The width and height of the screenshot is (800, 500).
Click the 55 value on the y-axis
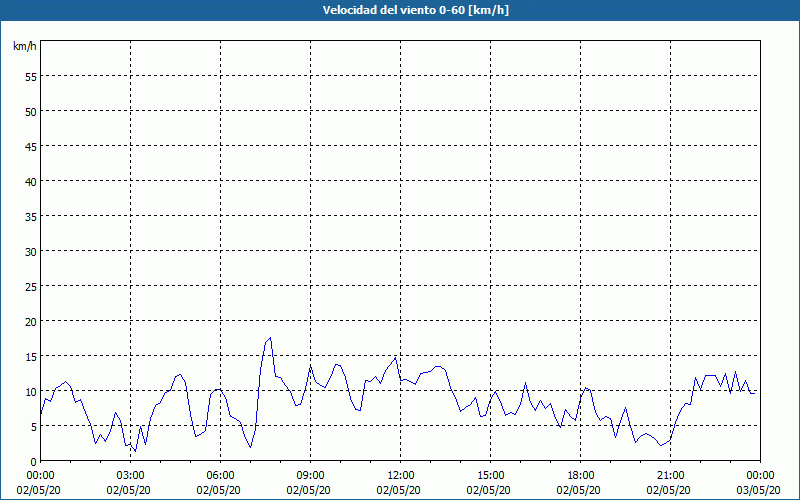(31, 77)
